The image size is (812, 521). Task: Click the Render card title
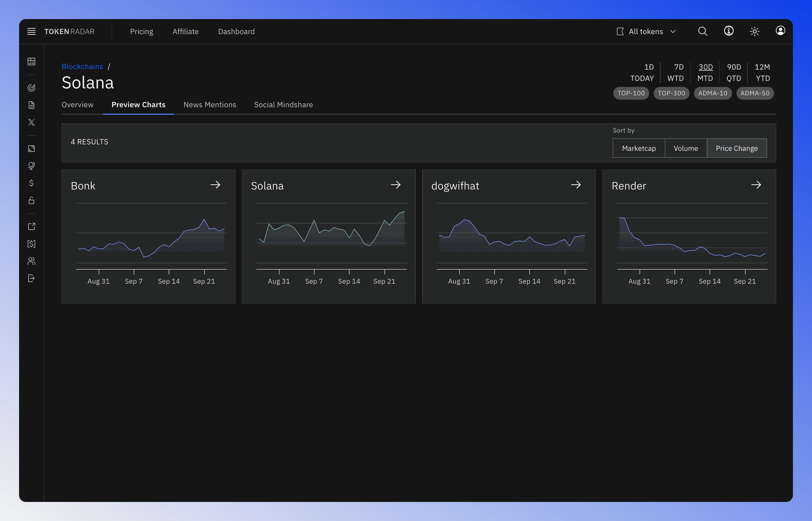(629, 186)
